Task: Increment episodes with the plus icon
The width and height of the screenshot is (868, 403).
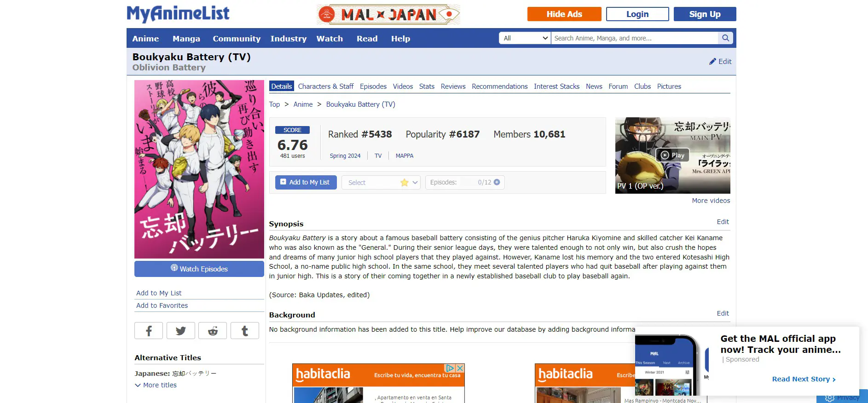Action: (497, 182)
